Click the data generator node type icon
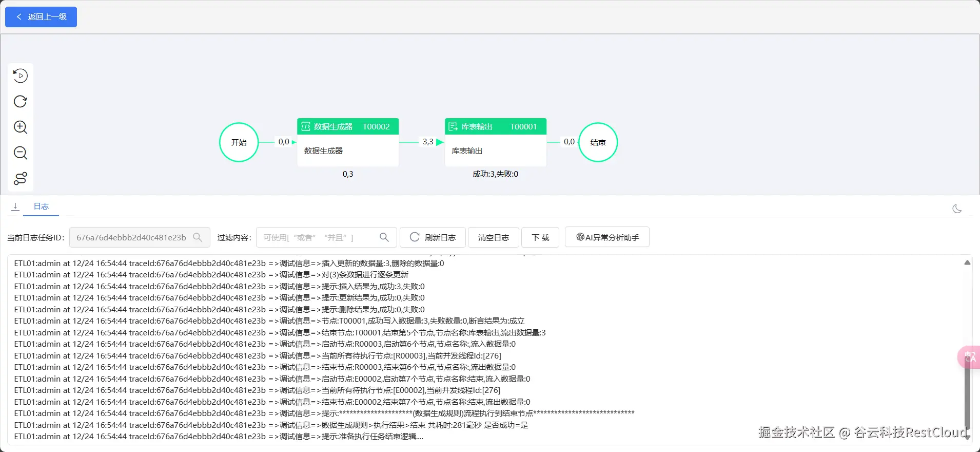 [x=306, y=126]
